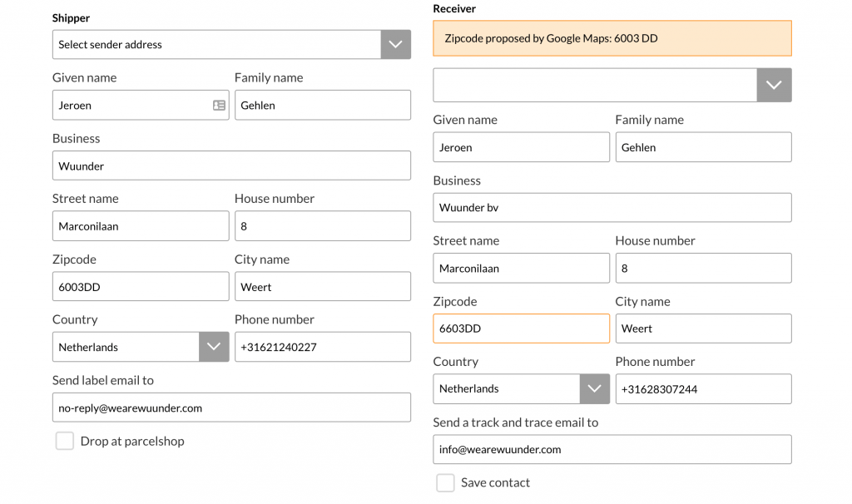
Task: Click the Send a track and trace email to label
Action: pos(516,422)
